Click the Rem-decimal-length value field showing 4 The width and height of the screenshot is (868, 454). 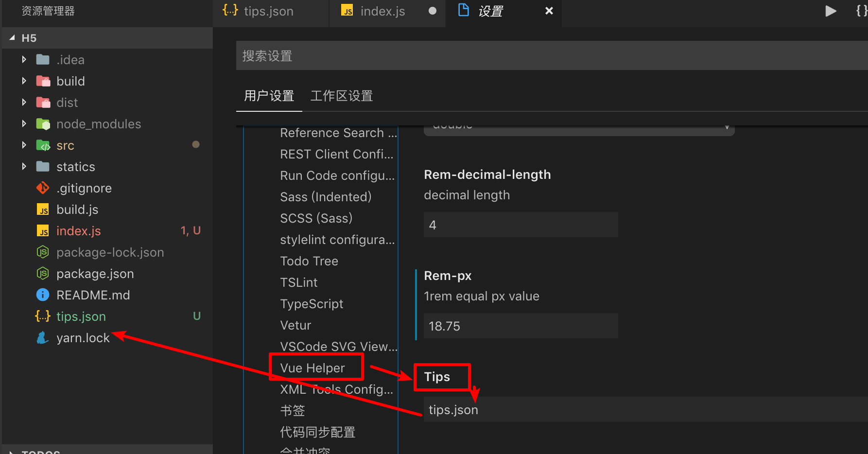521,225
